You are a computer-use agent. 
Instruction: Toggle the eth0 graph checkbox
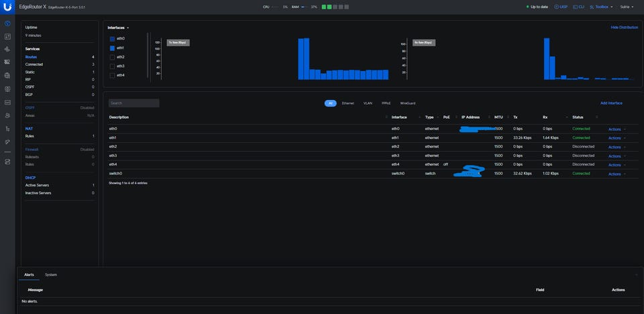(x=112, y=39)
